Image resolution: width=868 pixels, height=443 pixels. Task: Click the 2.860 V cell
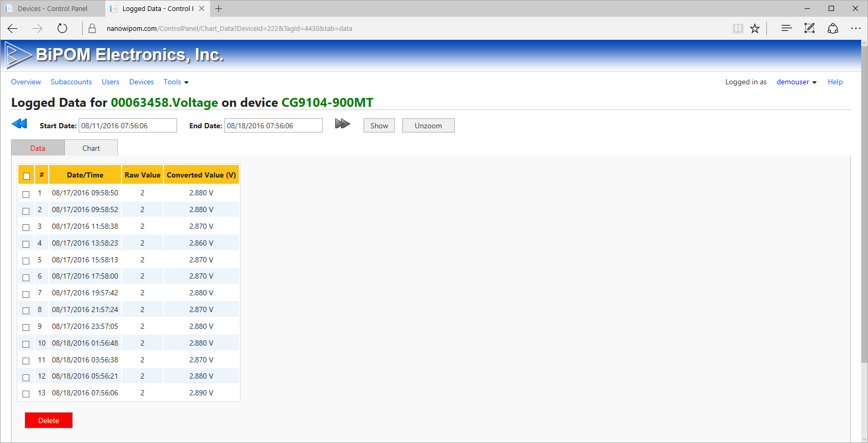(201, 243)
